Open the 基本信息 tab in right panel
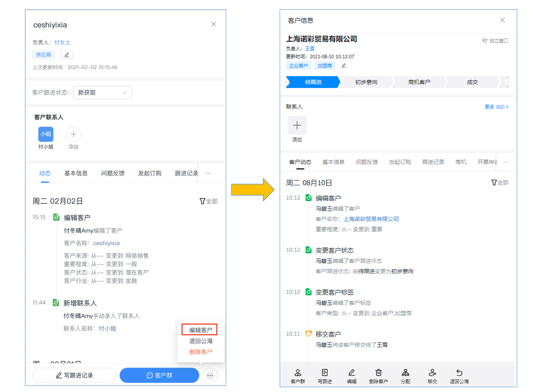Viewport: 533px width, 392px height. 334,162
